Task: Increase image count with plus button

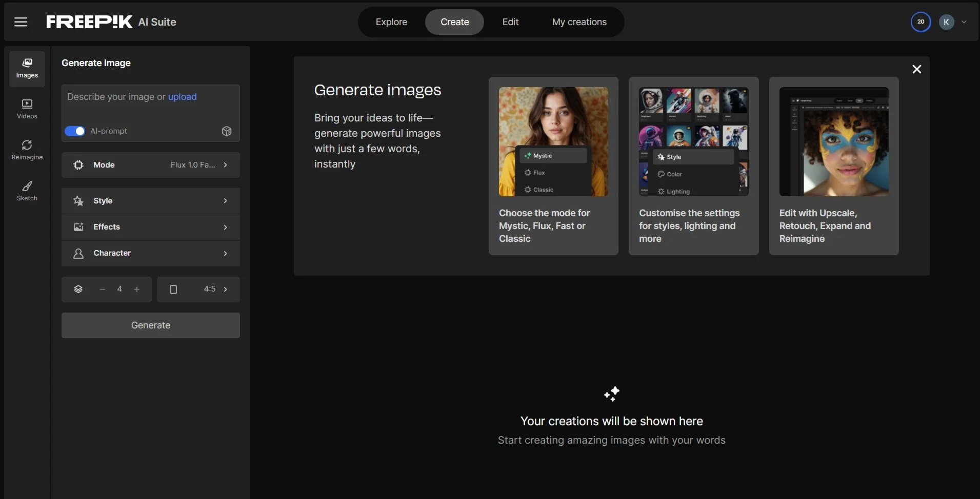Action: pos(137,289)
